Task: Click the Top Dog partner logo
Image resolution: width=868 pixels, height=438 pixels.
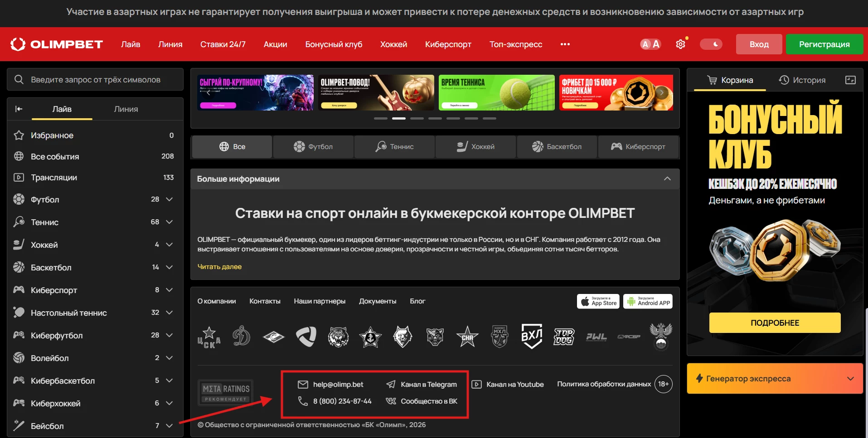Action: click(x=564, y=337)
